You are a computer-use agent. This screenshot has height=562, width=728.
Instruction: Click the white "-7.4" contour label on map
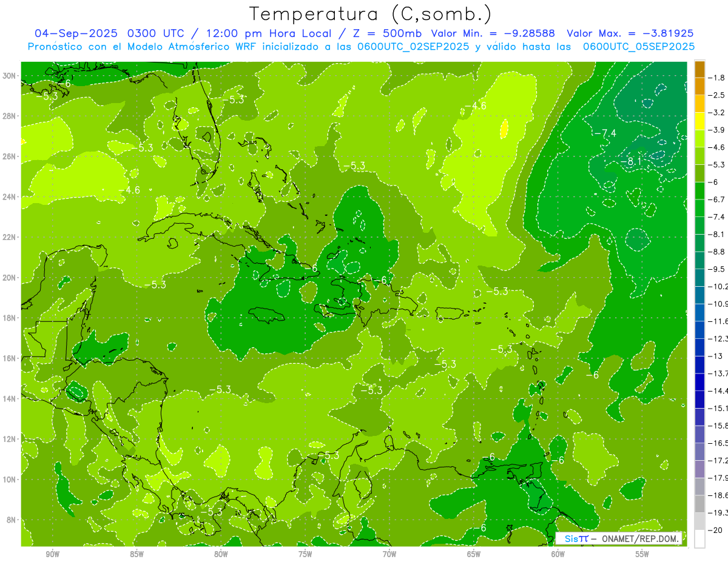(x=604, y=133)
